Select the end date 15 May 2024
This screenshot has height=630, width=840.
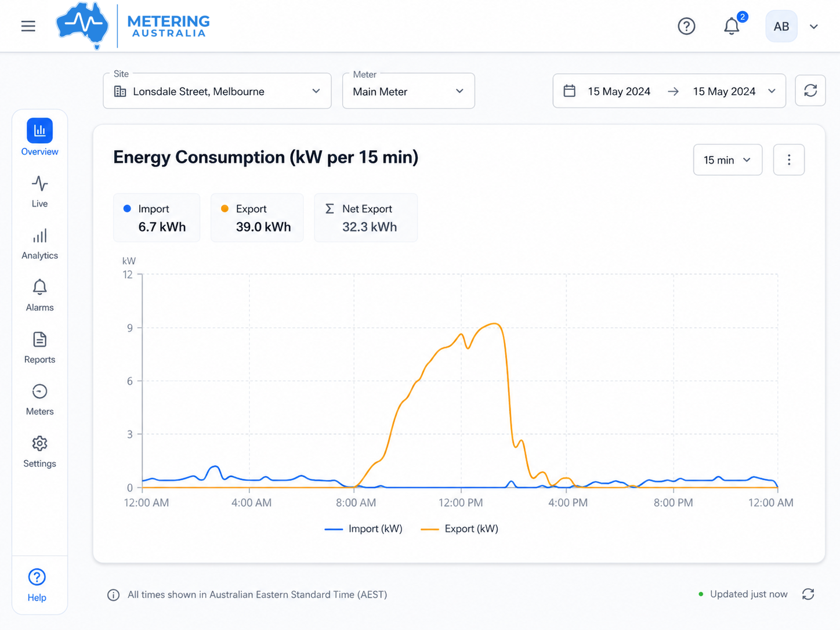[x=724, y=92]
